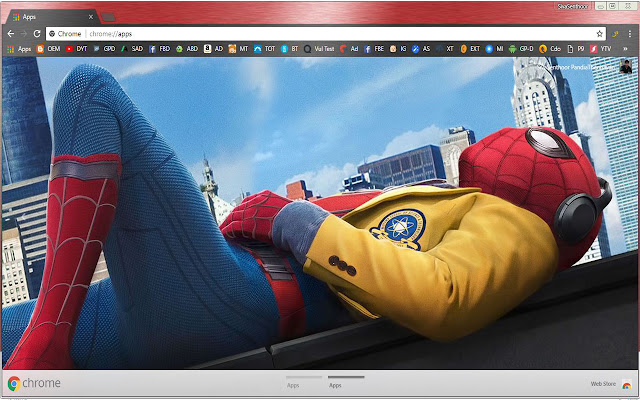Close the Apps tab
This screenshot has height=400, width=640.
click(91, 17)
